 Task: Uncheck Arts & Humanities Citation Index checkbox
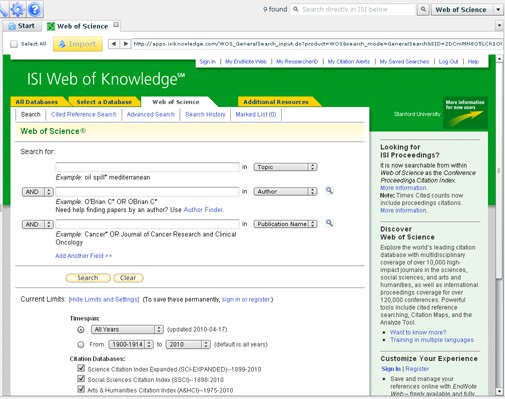tap(81, 389)
